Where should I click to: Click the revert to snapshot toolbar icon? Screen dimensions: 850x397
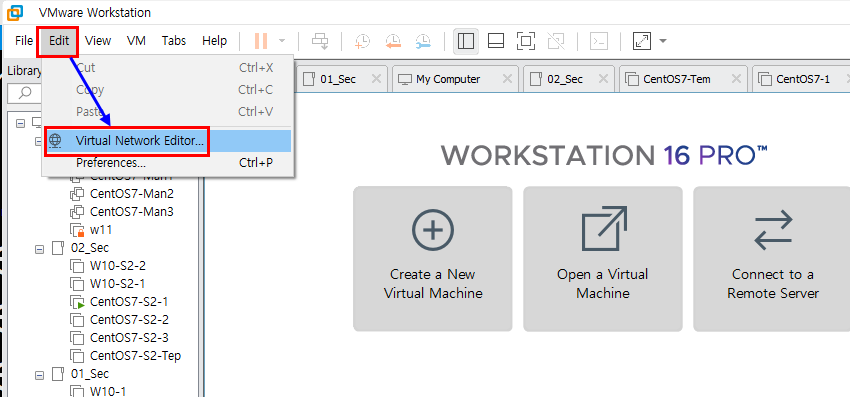[x=393, y=41]
